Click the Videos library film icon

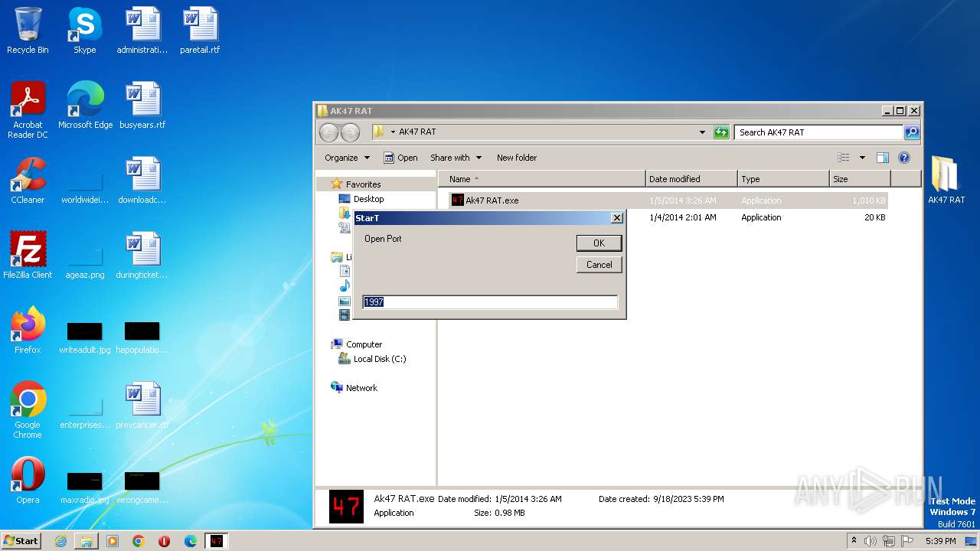(345, 315)
